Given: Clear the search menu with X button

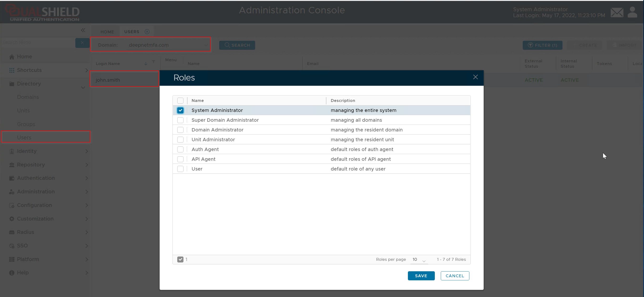Looking at the screenshot, I should (x=82, y=43).
